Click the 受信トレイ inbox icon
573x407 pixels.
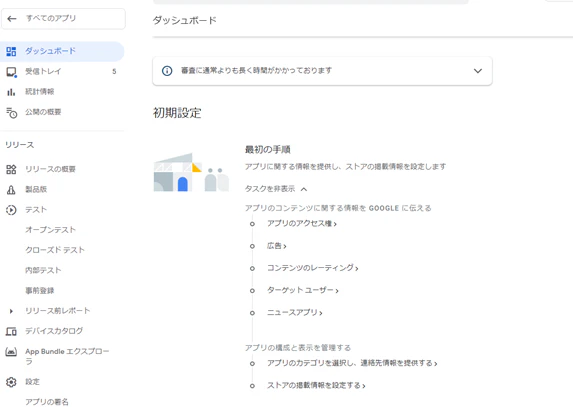point(11,72)
